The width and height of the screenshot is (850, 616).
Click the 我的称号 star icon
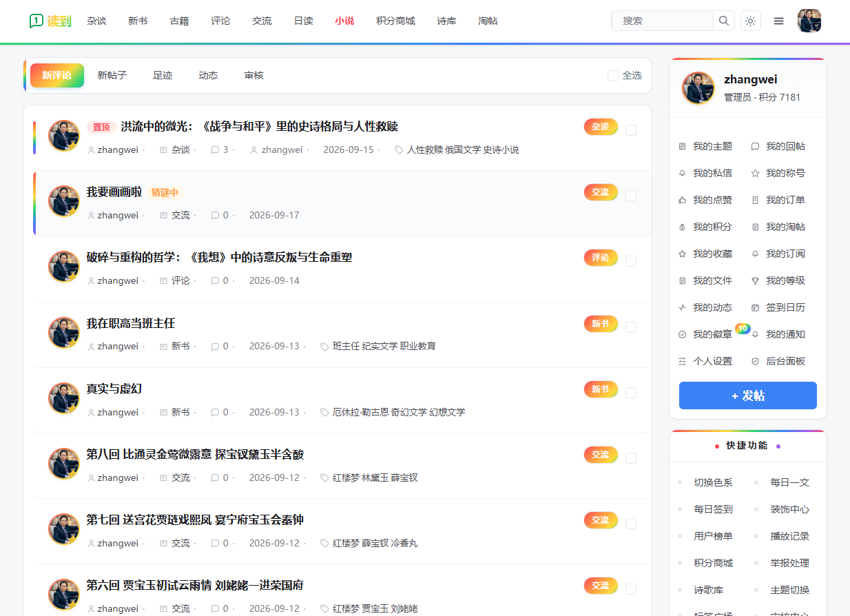pyautogui.click(x=755, y=174)
